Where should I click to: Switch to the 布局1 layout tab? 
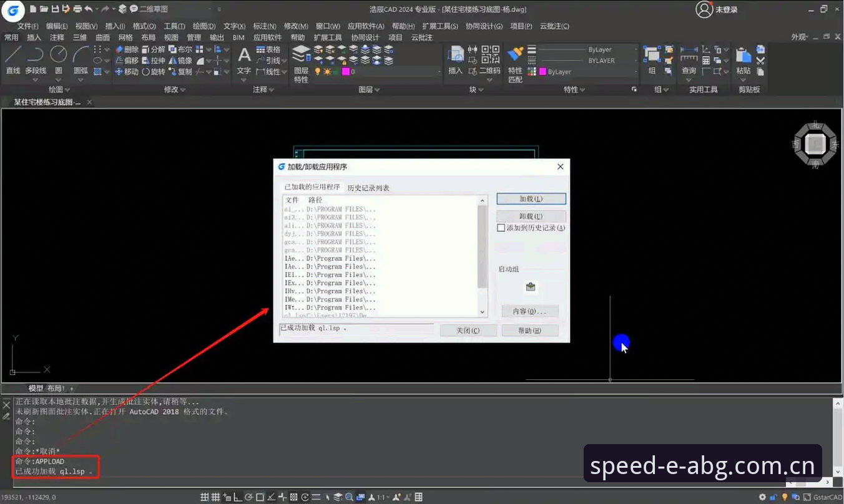tap(56, 389)
